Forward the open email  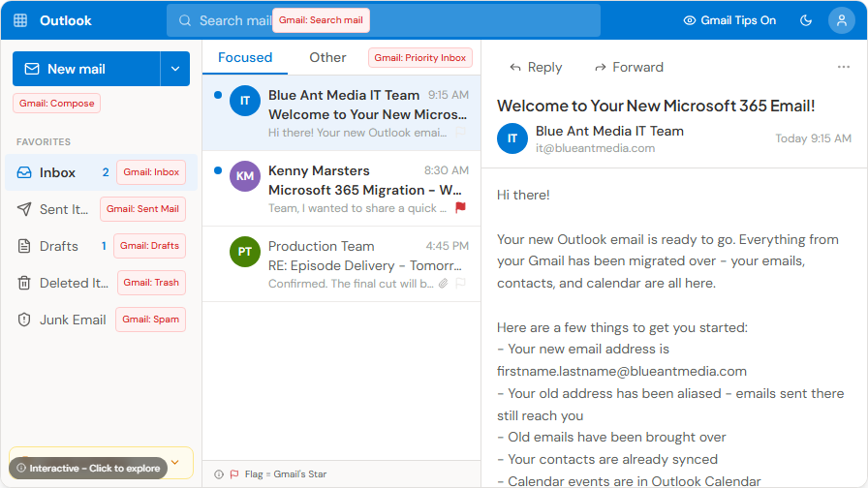[x=629, y=67]
